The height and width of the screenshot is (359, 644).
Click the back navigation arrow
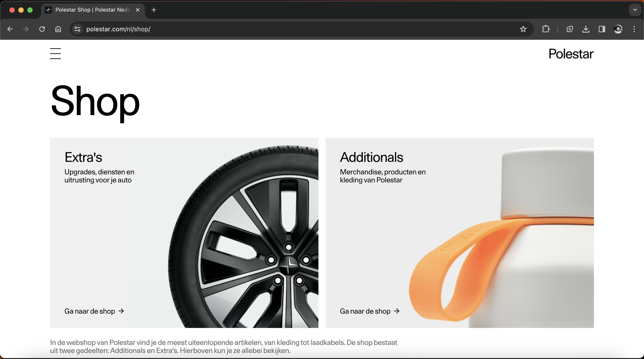(x=10, y=29)
